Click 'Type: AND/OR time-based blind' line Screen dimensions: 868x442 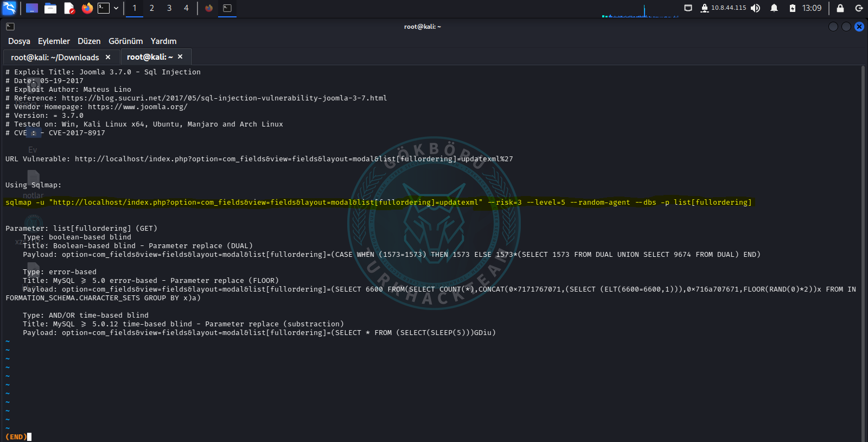86,315
